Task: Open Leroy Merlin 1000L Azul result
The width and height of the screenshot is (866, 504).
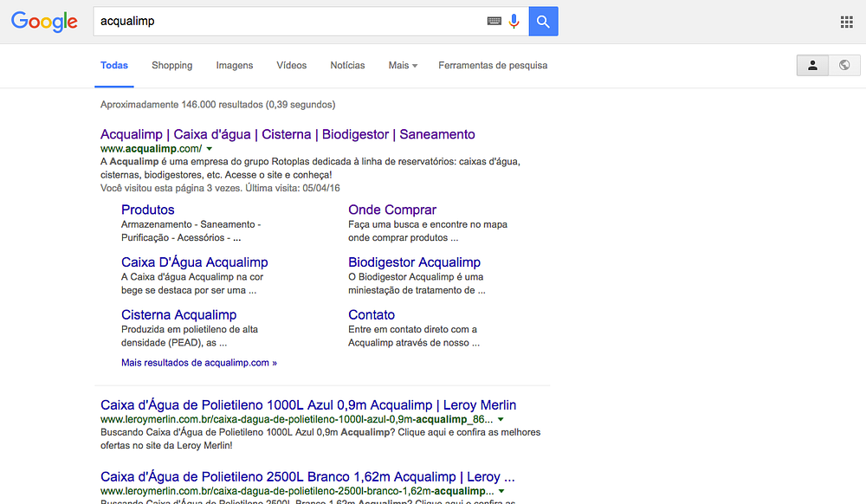Action: (x=308, y=404)
